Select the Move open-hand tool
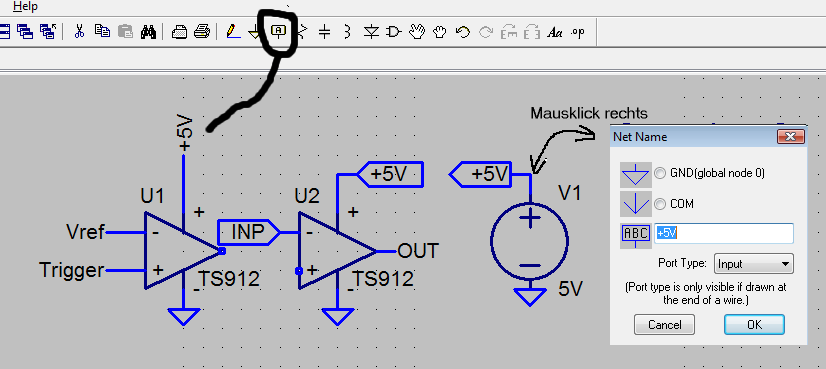The image size is (826, 369). tap(417, 32)
